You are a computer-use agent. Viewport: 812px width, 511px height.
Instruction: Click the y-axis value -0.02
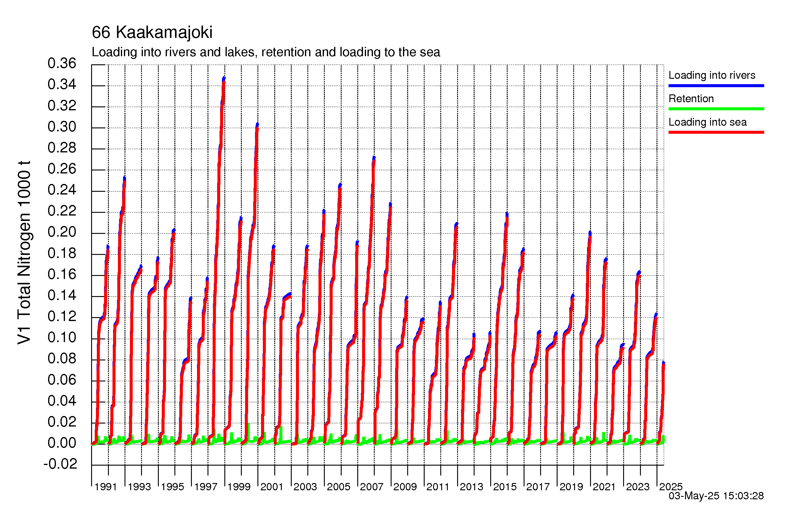(60, 464)
